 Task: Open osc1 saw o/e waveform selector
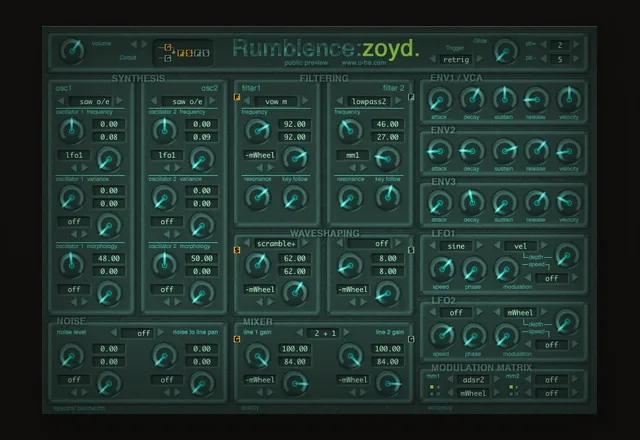pos(90,101)
